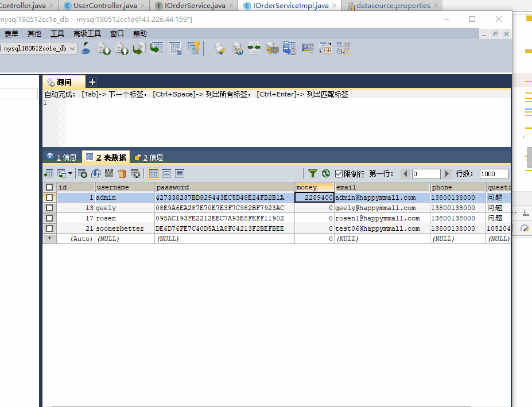
Task: Add a new query tab with plus button
Action: coord(92,82)
